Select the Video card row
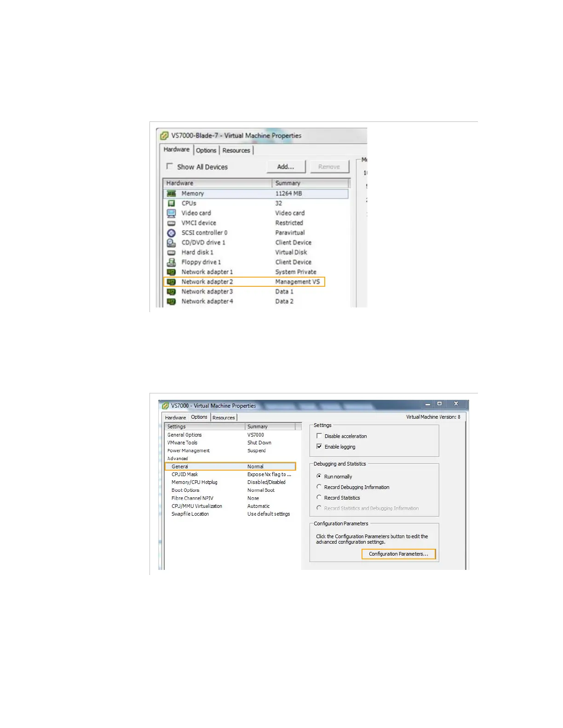This screenshot has width=563, height=728. [256, 213]
